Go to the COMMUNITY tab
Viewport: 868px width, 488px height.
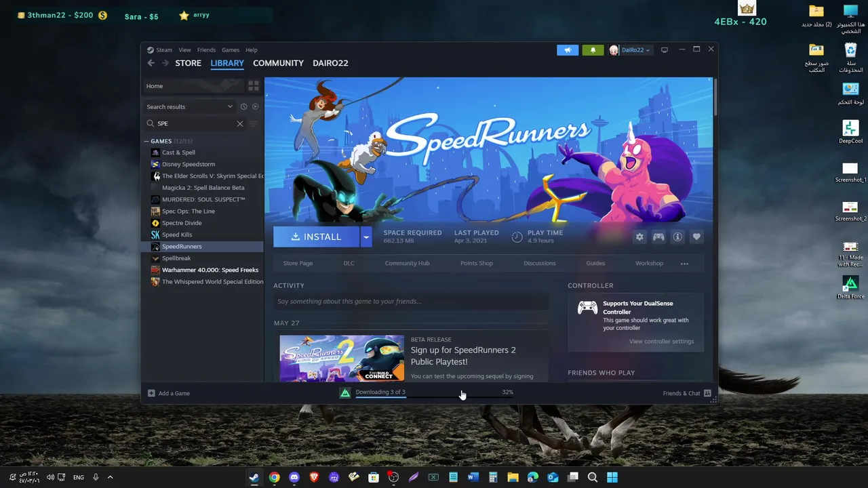tap(278, 63)
